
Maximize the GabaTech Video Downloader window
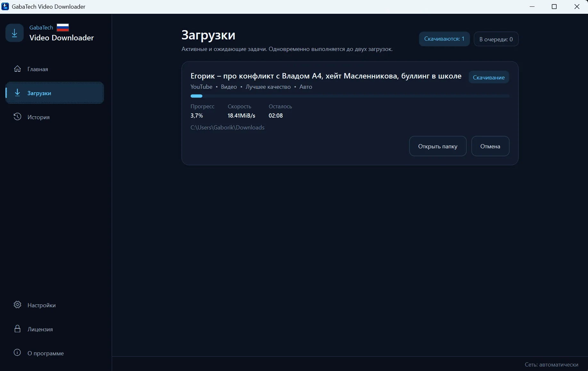coord(554,6)
